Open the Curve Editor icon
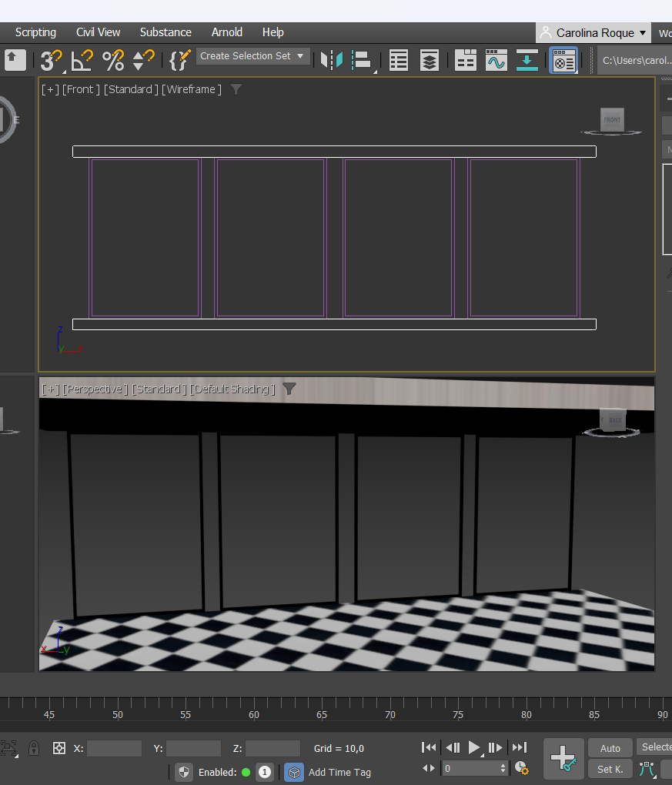This screenshot has width=672, height=785. tap(496, 60)
